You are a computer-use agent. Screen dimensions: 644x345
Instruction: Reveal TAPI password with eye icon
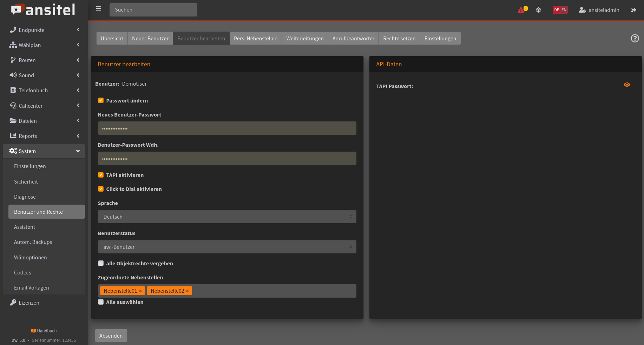[627, 85]
